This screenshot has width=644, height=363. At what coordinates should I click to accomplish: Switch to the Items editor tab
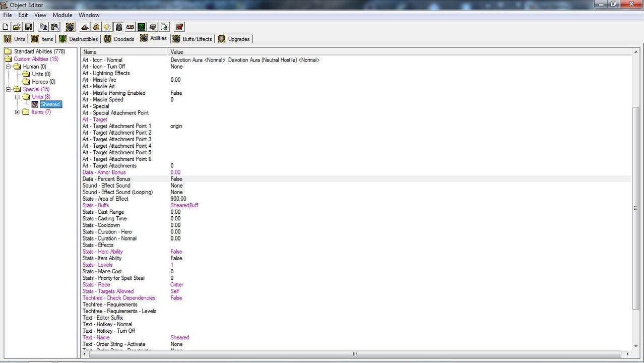(42, 39)
